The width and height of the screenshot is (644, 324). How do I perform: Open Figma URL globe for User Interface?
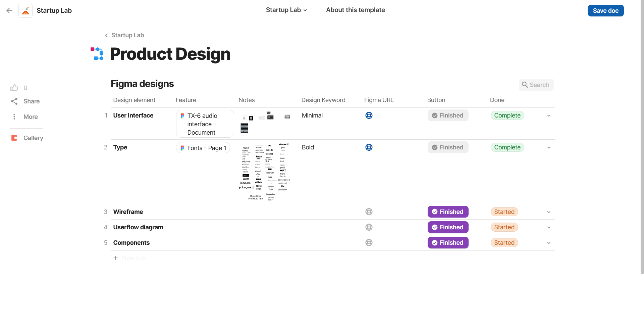pos(369,115)
